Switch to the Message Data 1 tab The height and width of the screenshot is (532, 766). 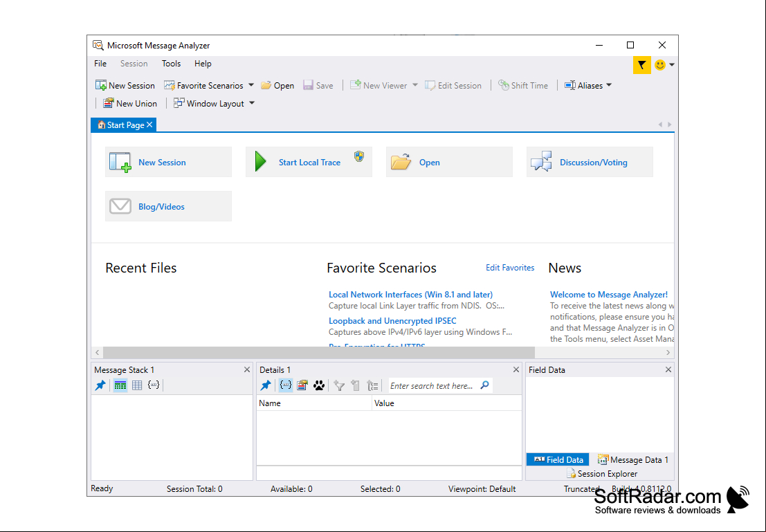tap(633, 459)
